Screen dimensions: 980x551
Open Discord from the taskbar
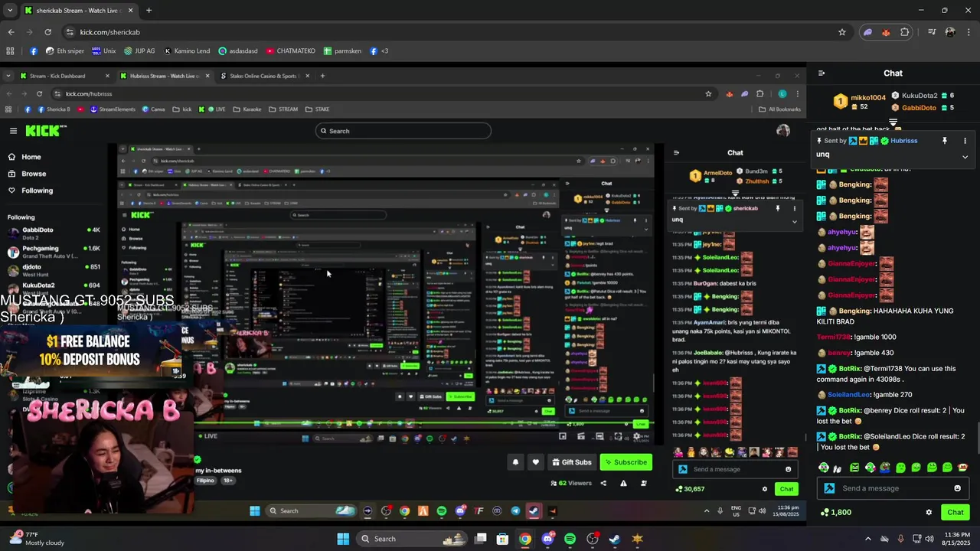pyautogui.click(x=547, y=539)
